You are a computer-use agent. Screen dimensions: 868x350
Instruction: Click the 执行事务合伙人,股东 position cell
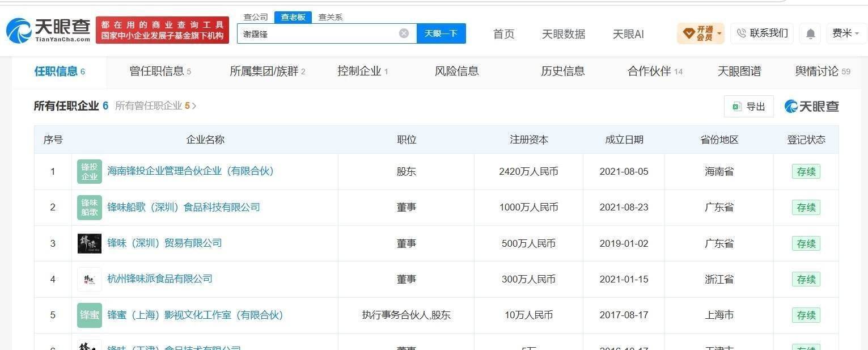tap(406, 315)
